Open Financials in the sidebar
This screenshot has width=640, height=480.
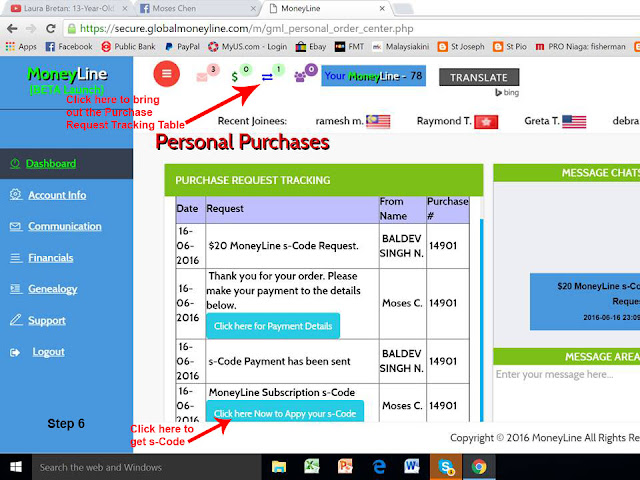tap(51, 258)
